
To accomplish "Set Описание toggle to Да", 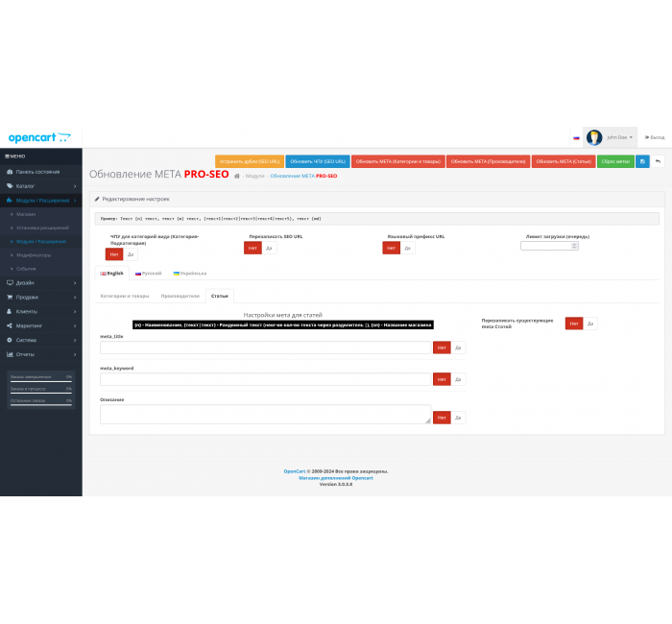I will click(x=458, y=418).
